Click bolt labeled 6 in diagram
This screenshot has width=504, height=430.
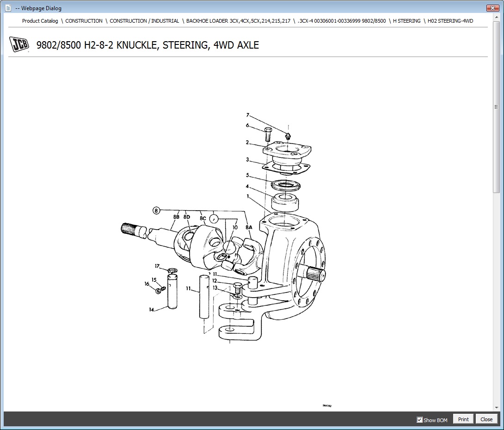click(x=268, y=134)
